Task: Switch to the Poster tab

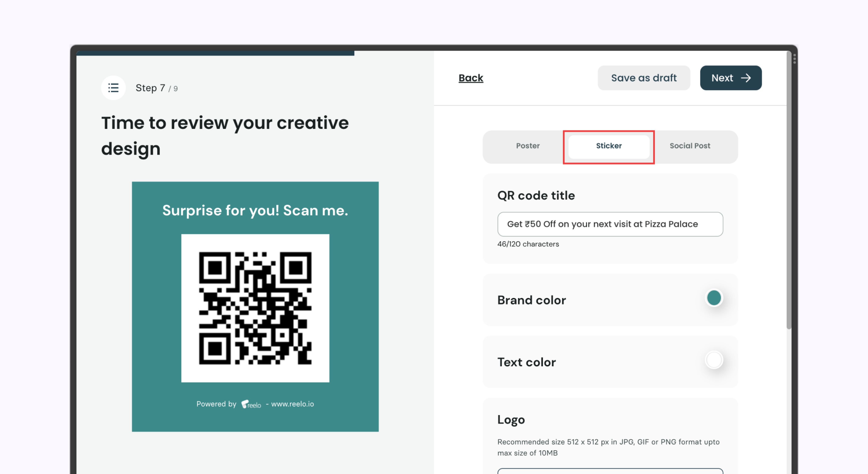Action: click(x=528, y=146)
